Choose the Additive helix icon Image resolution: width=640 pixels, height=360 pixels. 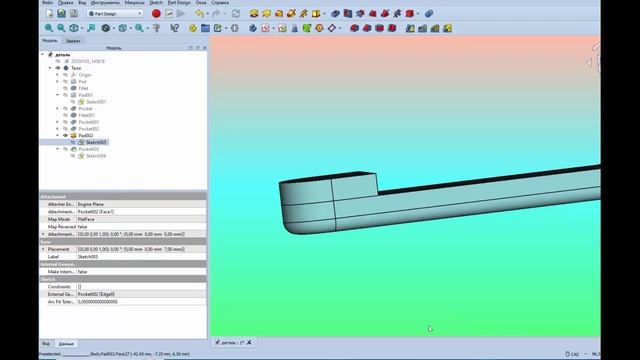pyautogui.click(x=304, y=13)
